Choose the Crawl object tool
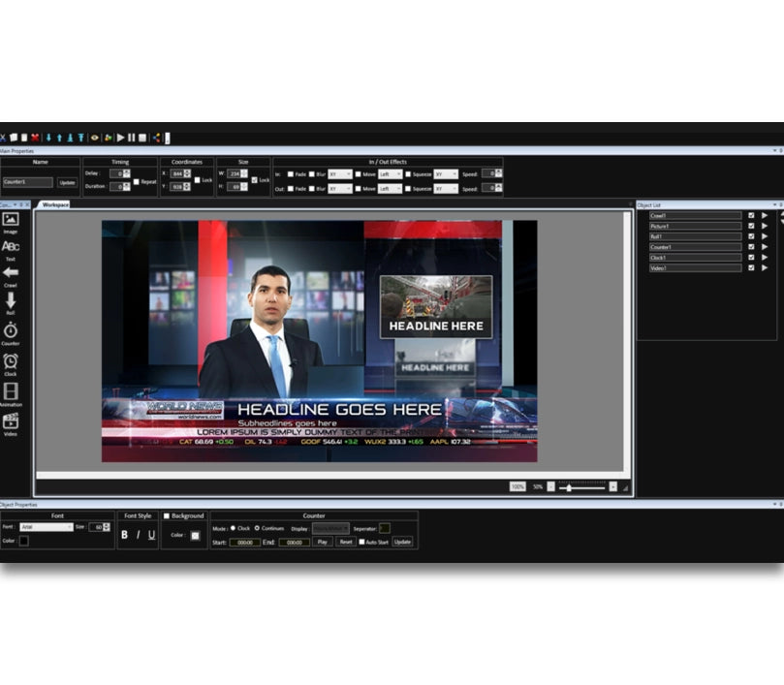 [11, 273]
